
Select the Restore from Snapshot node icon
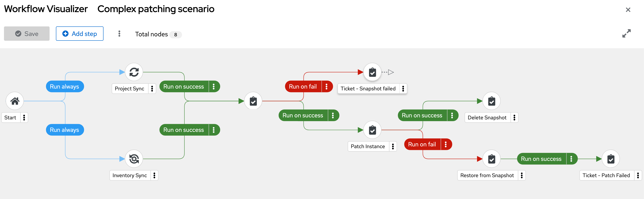coord(492,159)
